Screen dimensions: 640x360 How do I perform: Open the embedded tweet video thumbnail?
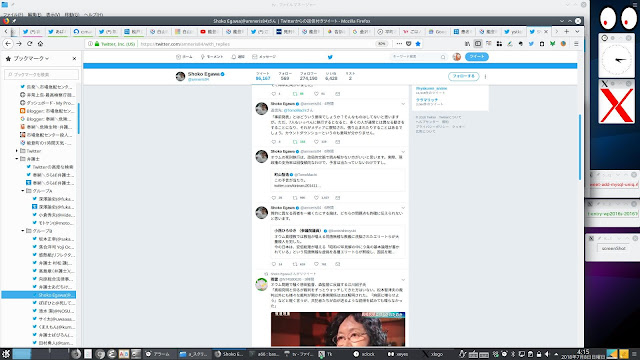pyautogui.click(x=338, y=329)
